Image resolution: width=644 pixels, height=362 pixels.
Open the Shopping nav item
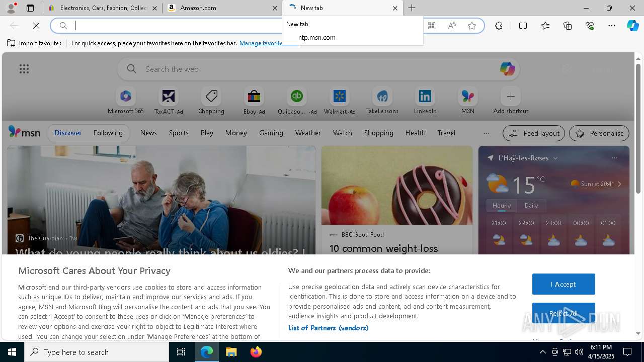click(x=378, y=133)
